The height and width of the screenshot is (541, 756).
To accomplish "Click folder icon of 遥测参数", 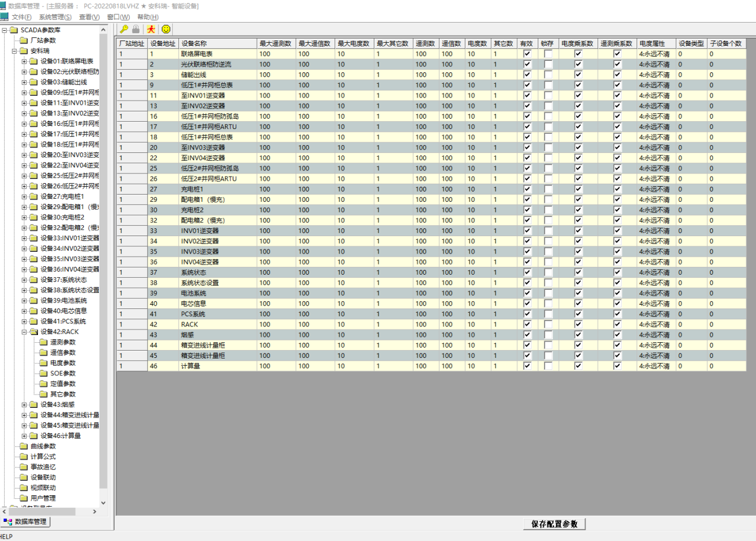I will click(43, 342).
